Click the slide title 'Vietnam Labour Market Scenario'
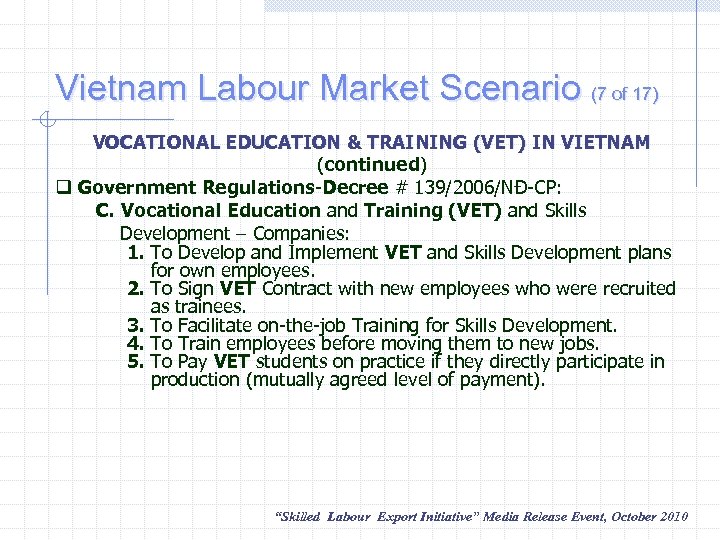This screenshot has width=720, height=540. (x=318, y=87)
